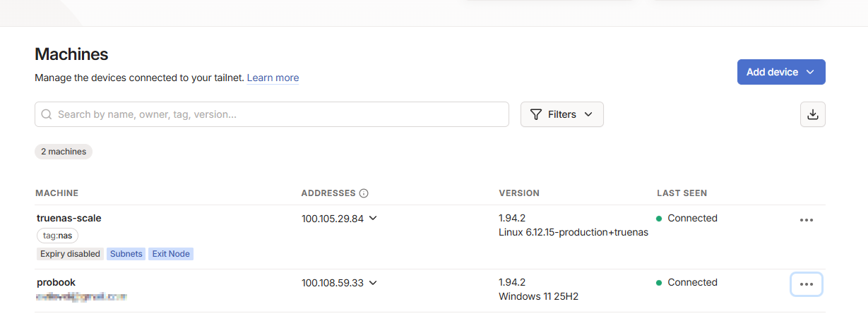This screenshot has height=316, width=868.
Task: Click the tag:nas badge
Action: tap(57, 236)
